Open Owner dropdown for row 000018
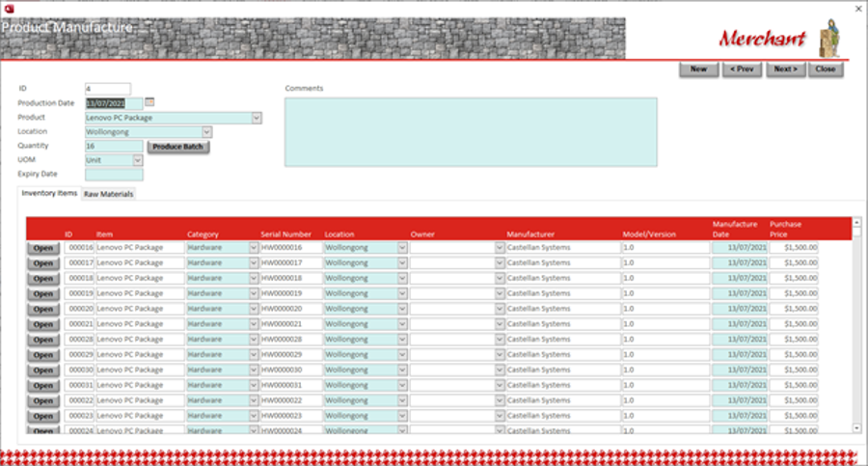The height and width of the screenshot is (466, 868). tap(500, 278)
